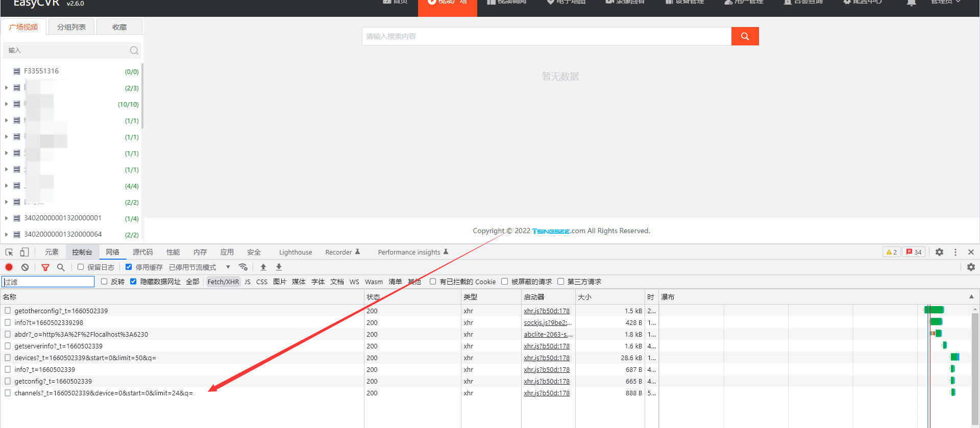Click the device list vertical scrollbar

click(x=142, y=96)
